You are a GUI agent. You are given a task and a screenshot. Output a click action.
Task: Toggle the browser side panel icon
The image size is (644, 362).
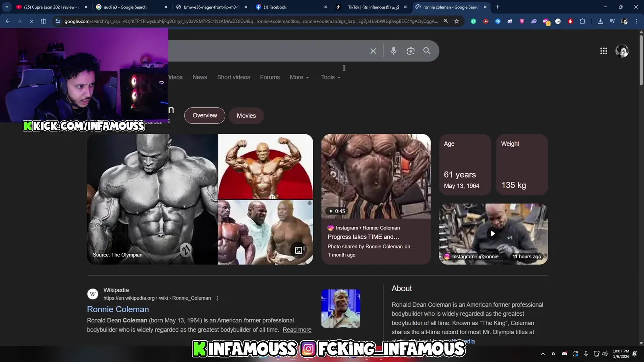[x=43, y=21]
